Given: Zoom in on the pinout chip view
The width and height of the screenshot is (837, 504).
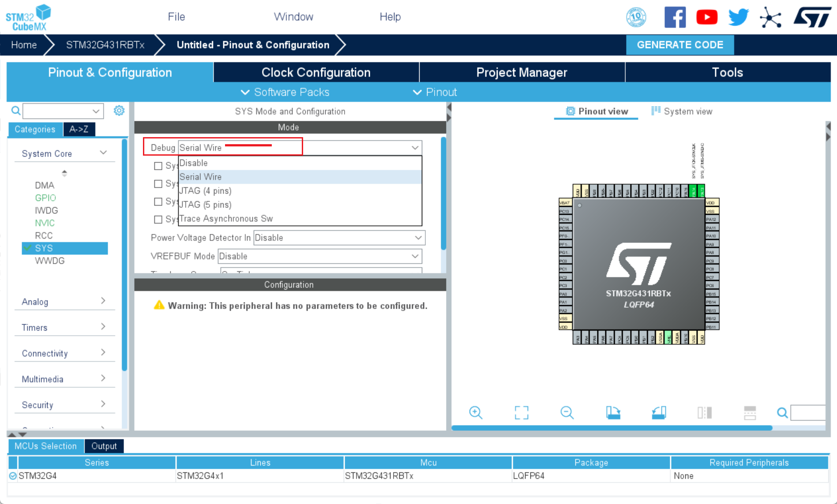Looking at the screenshot, I should (476, 413).
